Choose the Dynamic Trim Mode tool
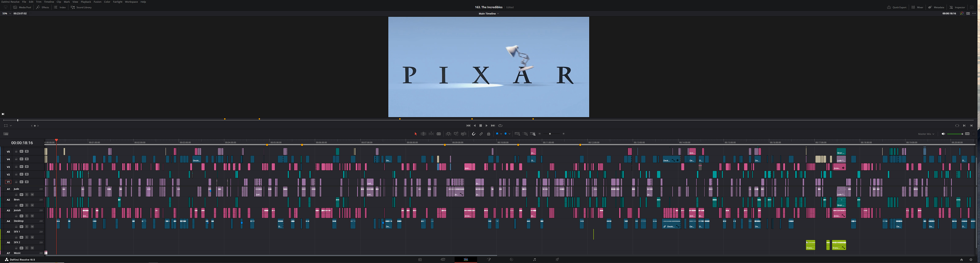 click(x=431, y=134)
